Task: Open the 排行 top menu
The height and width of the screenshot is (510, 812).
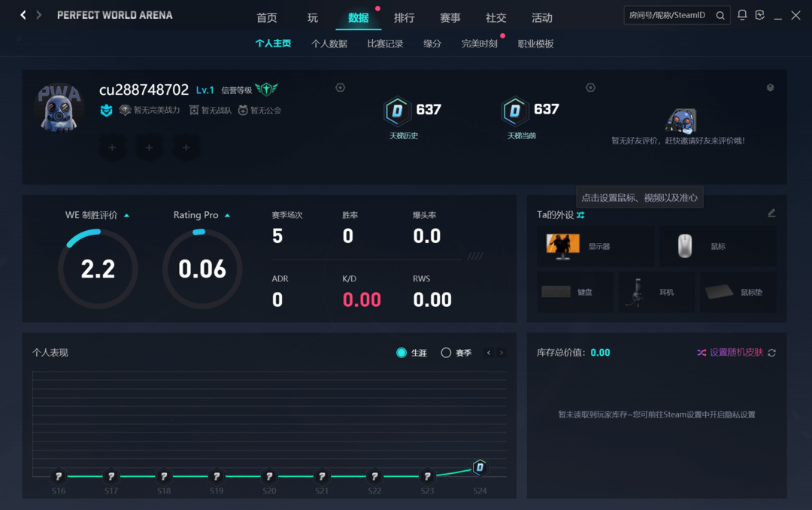Action: 404,18
